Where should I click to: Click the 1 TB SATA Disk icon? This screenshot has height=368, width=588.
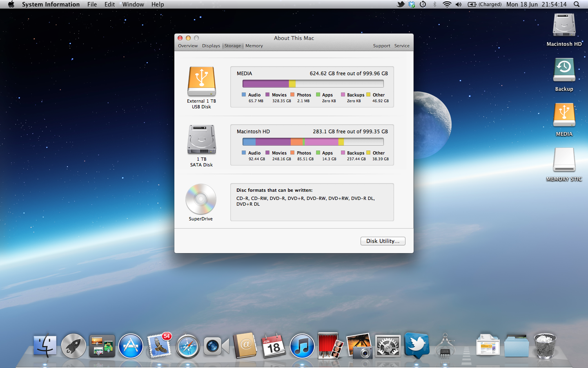[202, 139]
